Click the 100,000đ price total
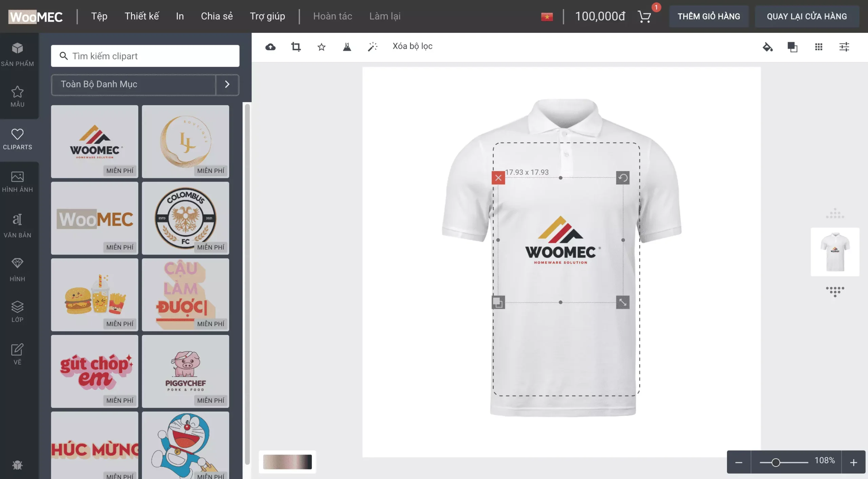 [x=600, y=16]
